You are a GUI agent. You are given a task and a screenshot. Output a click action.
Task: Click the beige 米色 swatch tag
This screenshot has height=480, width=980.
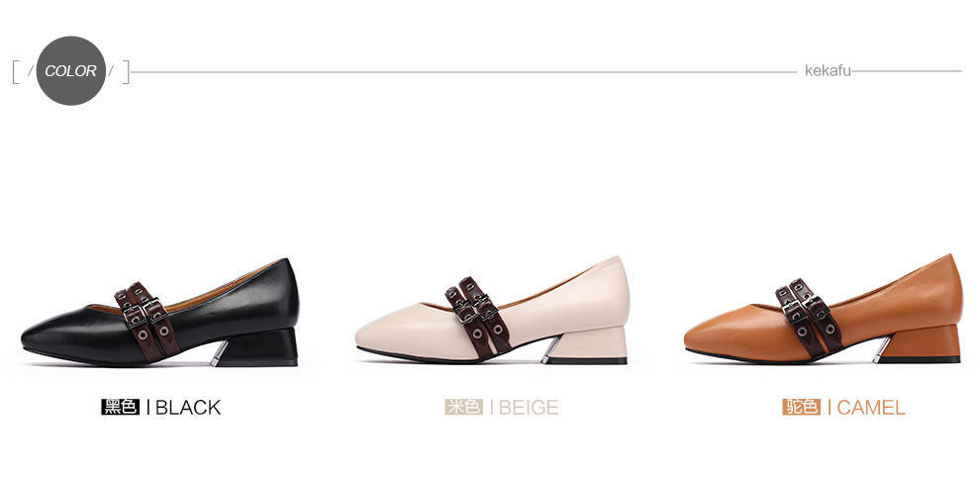(463, 407)
